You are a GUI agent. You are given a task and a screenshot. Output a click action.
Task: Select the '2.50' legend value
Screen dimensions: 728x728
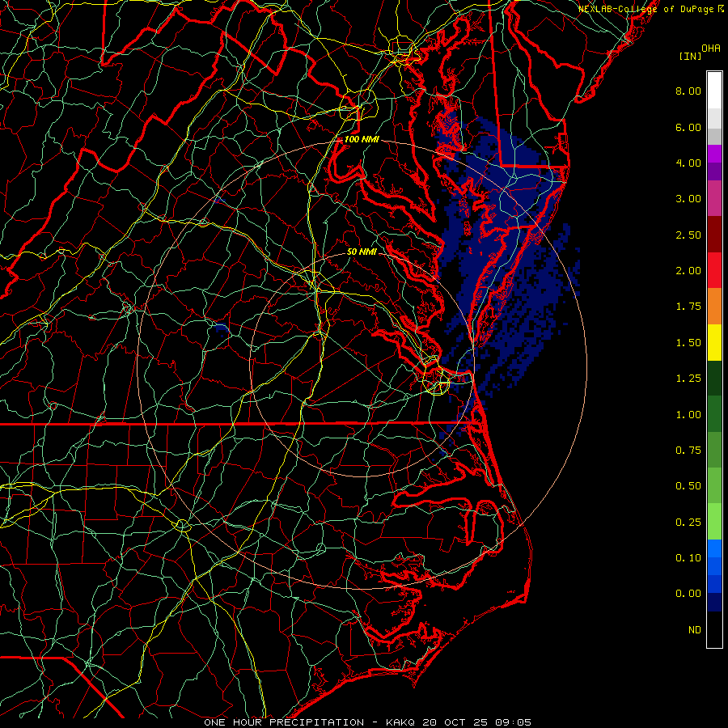point(688,235)
